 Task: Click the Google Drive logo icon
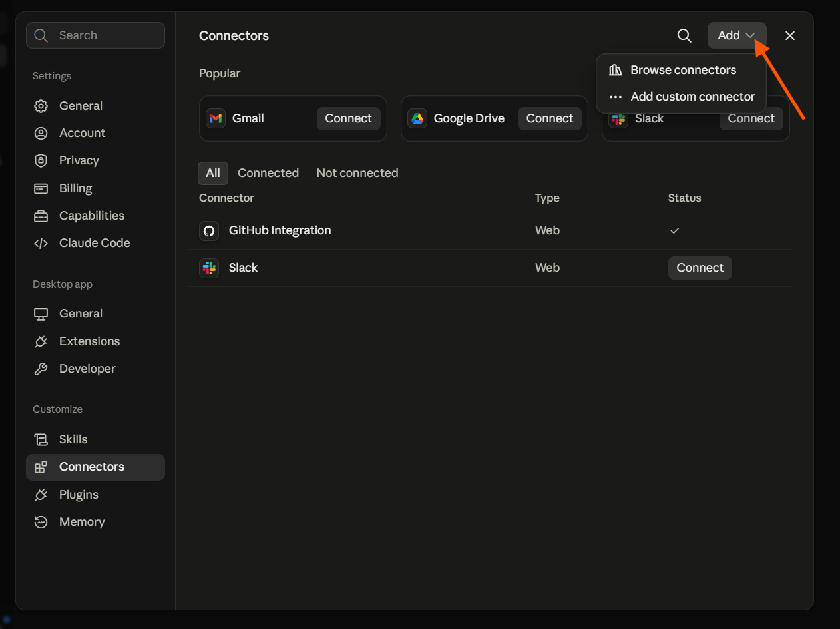pos(417,118)
